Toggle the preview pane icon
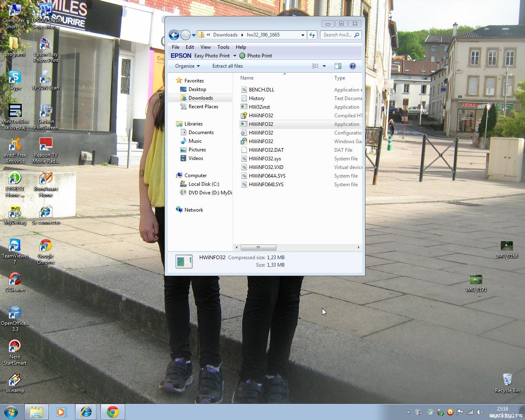Screen dimensions: 525x420 [338, 66]
